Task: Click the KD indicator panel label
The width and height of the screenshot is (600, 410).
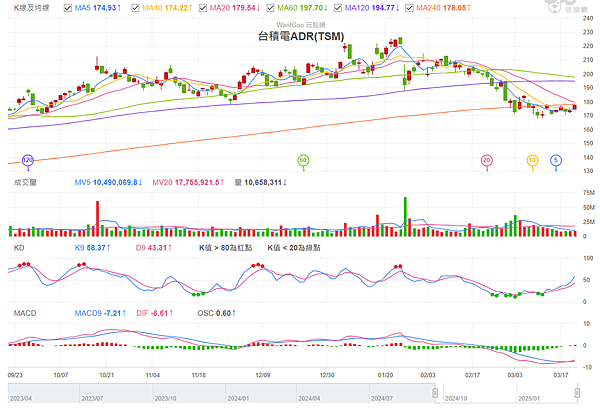Action: pyautogui.click(x=19, y=248)
